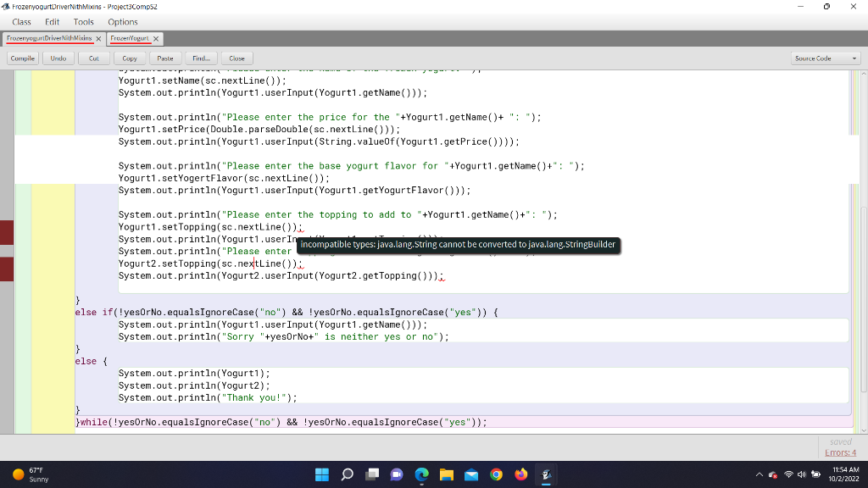Image resolution: width=868 pixels, height=488 pixels.
Task: Open BlueJ from the taskbar
Action: click(545, 474)
